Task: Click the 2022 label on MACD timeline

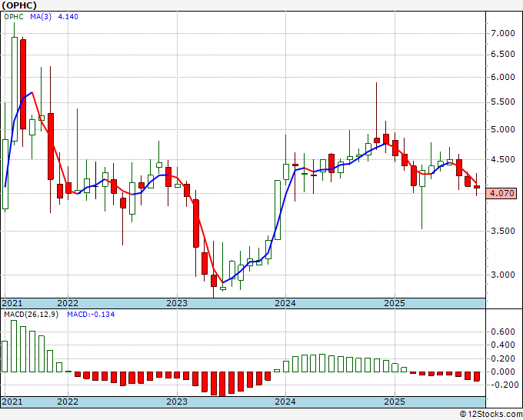Action: coord(68,402)
